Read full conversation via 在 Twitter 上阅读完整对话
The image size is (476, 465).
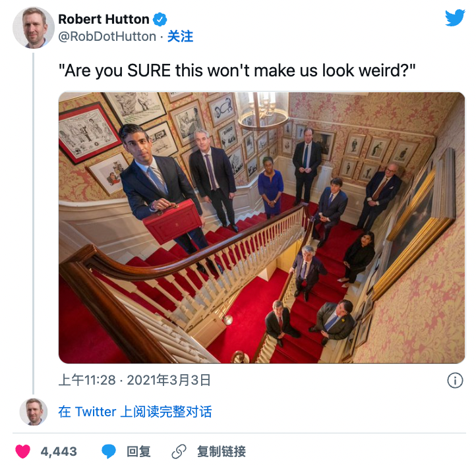point(135,412)
